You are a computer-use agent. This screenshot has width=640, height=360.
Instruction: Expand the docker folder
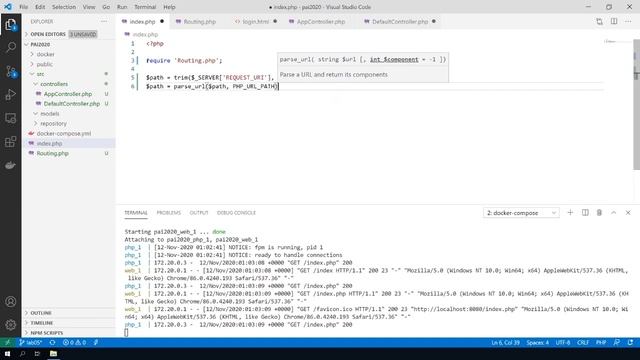click(x=45, y=54)
